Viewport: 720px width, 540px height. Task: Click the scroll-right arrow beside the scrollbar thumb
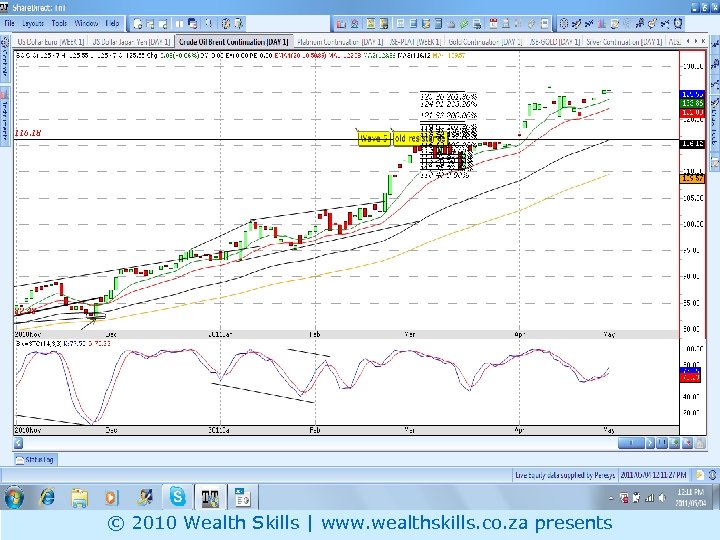click(650, 443)
